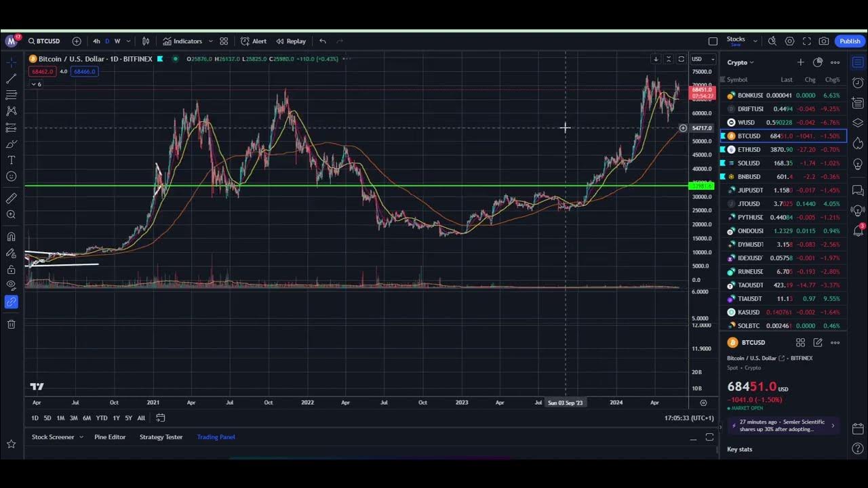868x488 pixels.
Task: Select the trend line drawing tool
Action: 12,79
